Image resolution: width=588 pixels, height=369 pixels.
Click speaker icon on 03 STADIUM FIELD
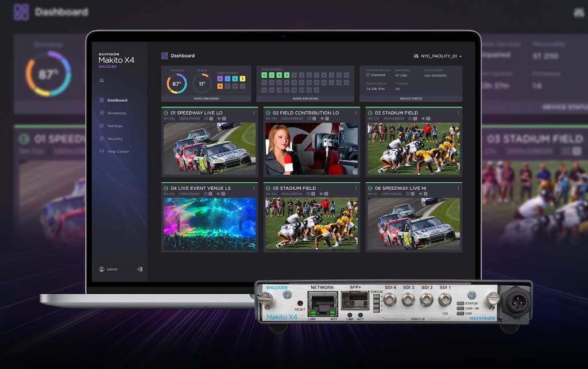pos(423,118)
